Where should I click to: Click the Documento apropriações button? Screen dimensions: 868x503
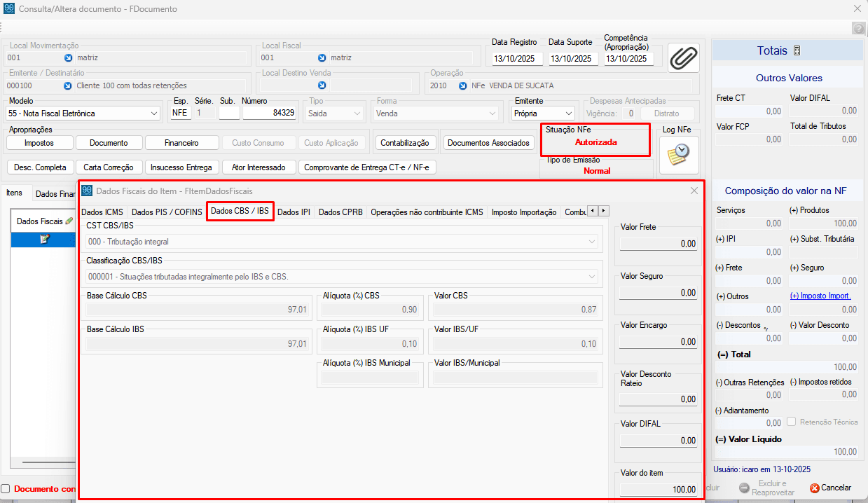pos(109,143)
